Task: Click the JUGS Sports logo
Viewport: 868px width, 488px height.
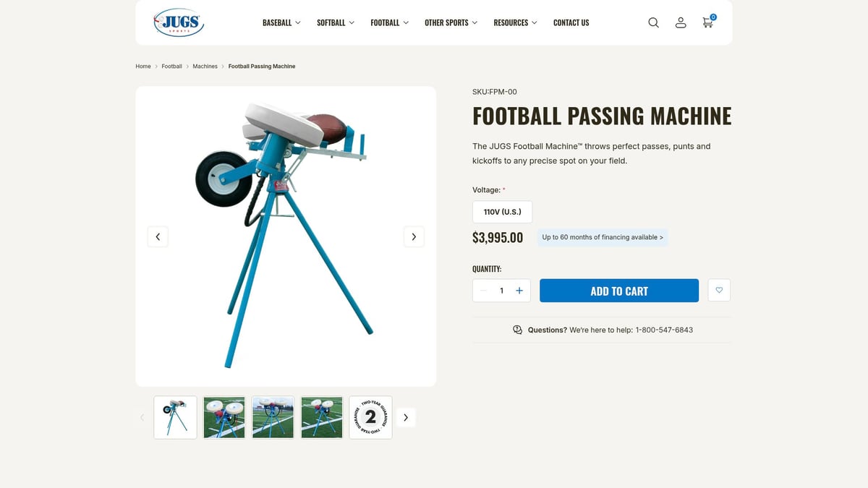Action: coord(178,22)
